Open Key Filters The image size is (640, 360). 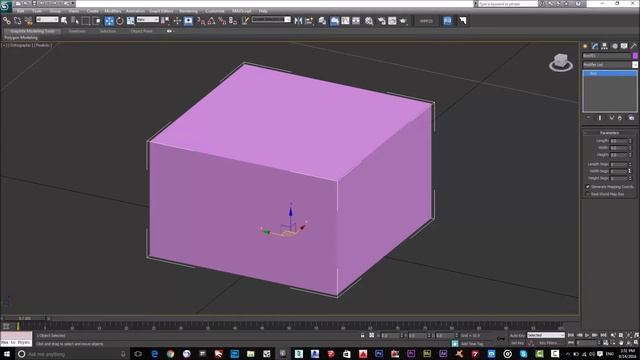pyautogui.click(x=549, y=343)
